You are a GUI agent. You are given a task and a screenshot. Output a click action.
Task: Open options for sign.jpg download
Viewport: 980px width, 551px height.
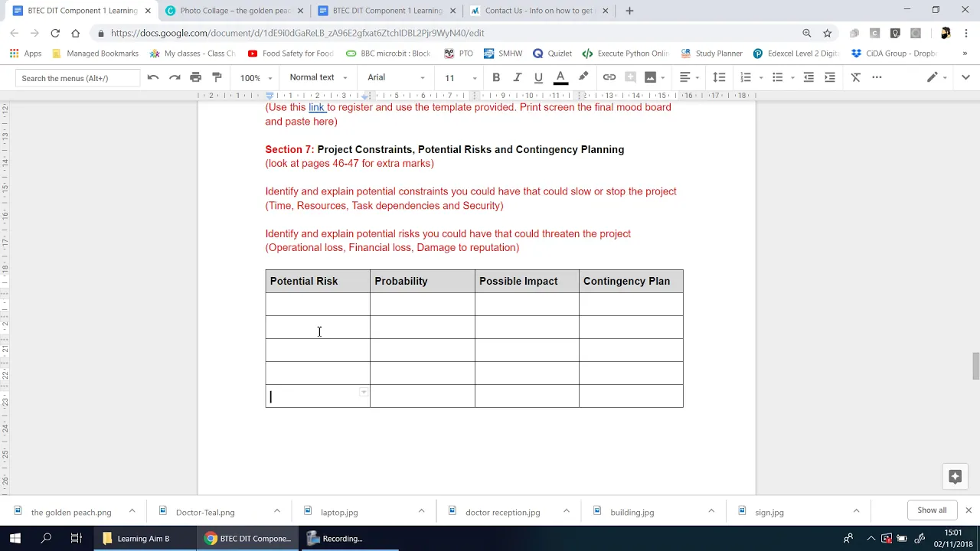coord(856,510)
